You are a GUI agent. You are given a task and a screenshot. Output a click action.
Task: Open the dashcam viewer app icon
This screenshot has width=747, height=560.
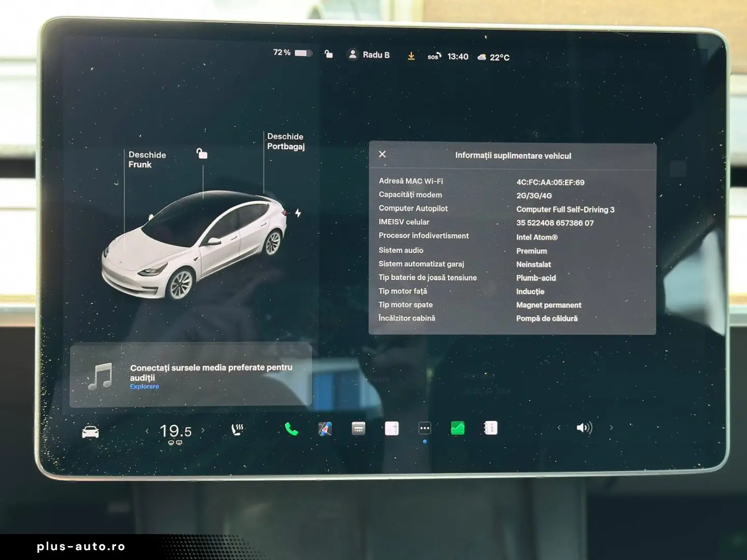click(x=358, y=428)
